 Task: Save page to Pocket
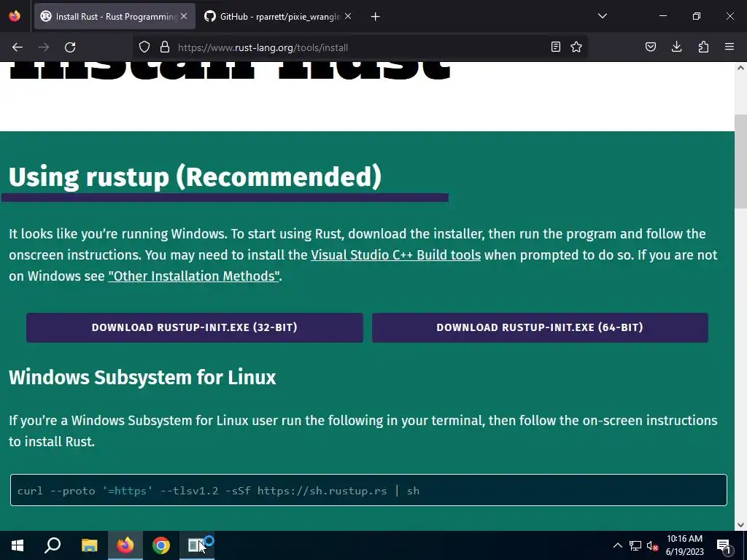point(651,47)
